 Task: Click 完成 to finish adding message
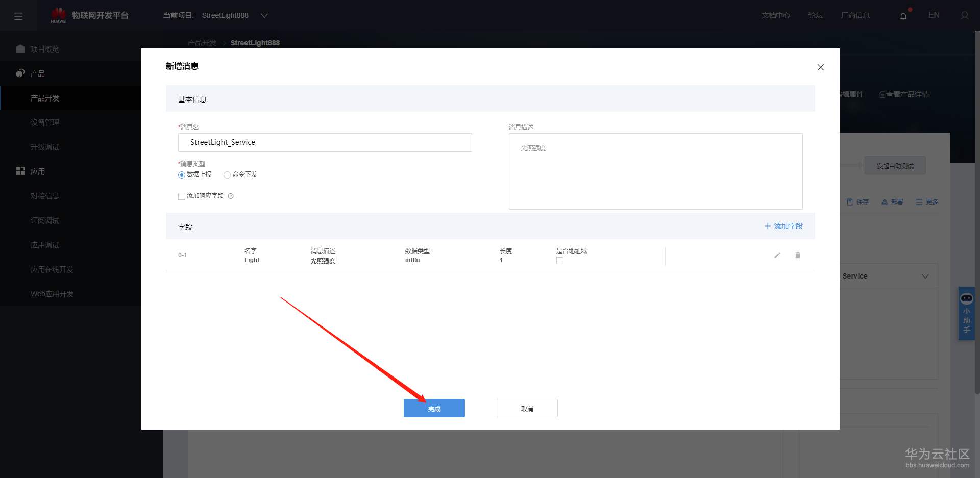(434, 408)
